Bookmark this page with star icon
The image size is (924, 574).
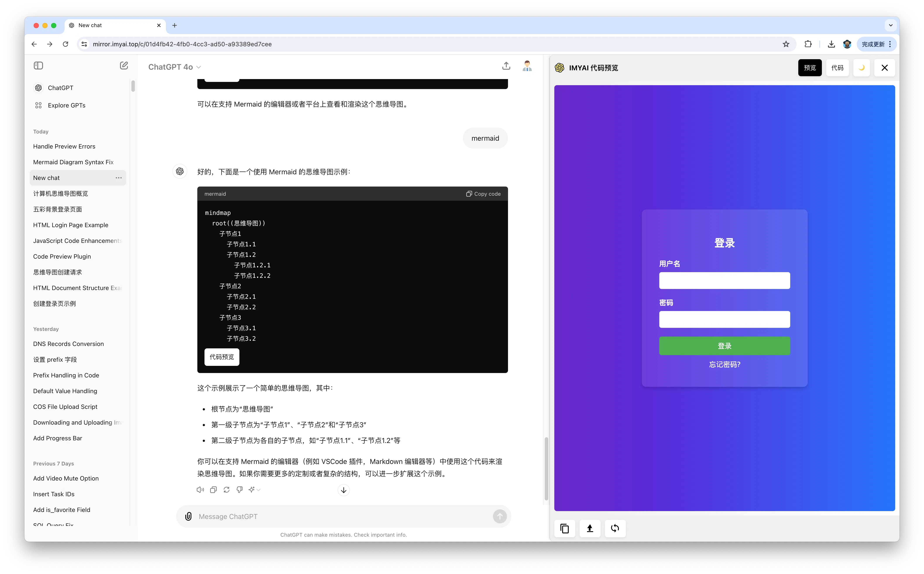(x=786, y=44)
